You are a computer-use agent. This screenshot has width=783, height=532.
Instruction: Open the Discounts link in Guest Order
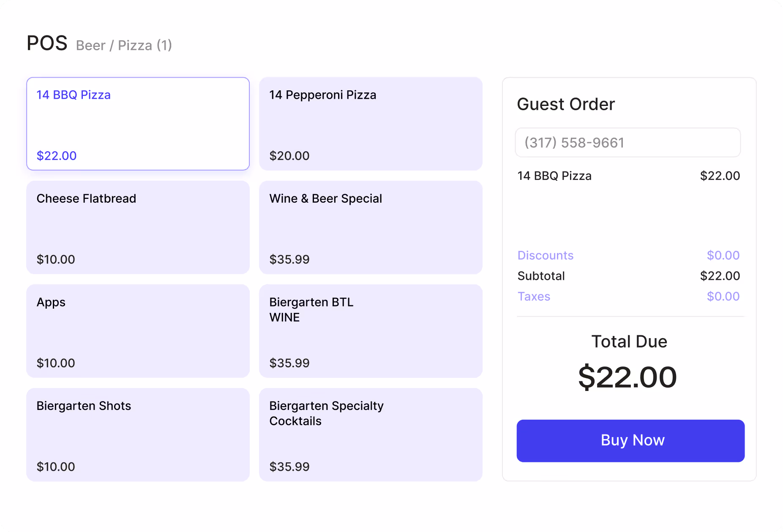[545, 255]
